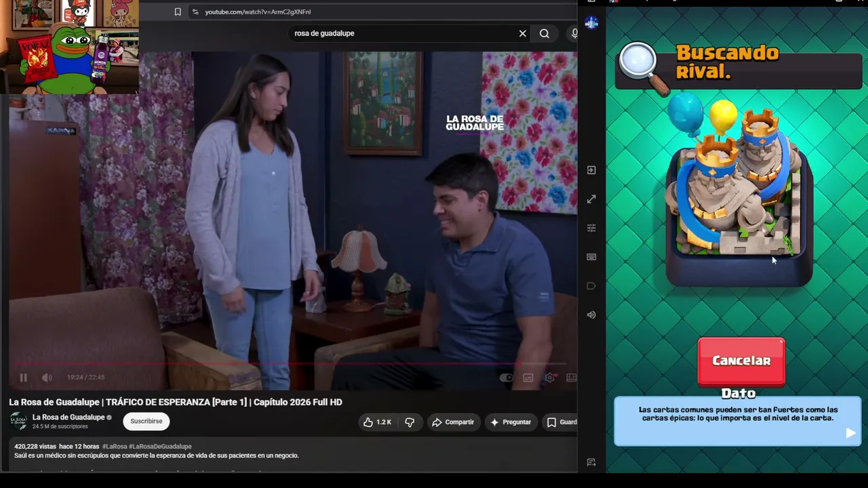Open the #LaRosaDeGuadalupe hashtag link

[160, 447]
